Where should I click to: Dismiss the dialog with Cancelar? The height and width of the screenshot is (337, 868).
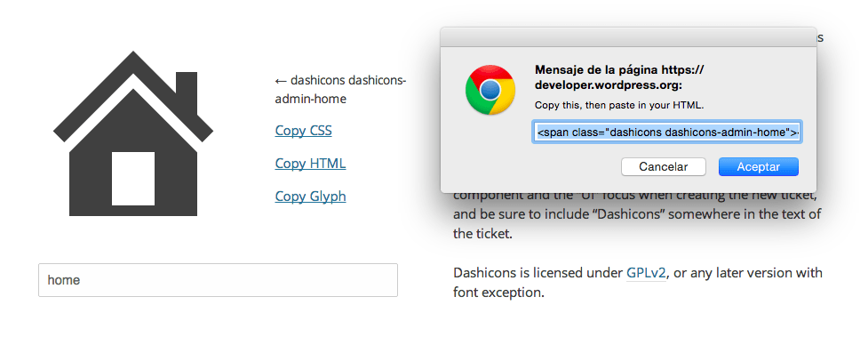[663, 167]
